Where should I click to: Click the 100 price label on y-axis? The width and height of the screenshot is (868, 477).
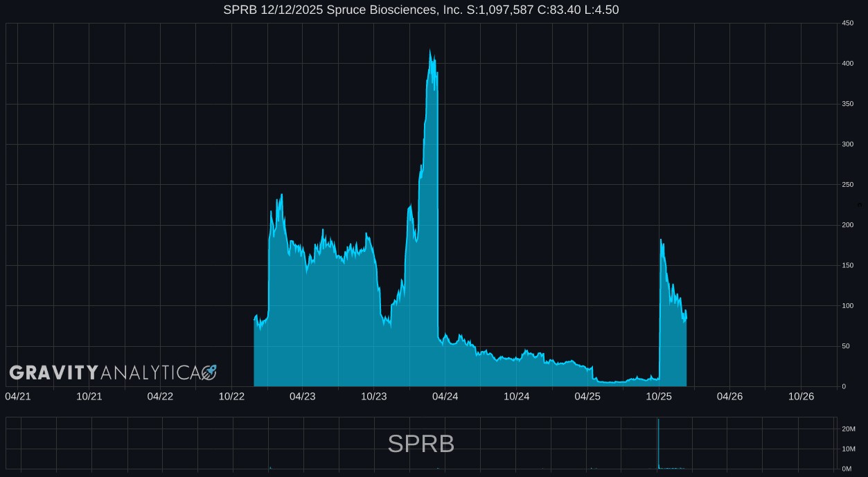pos(847,306)
